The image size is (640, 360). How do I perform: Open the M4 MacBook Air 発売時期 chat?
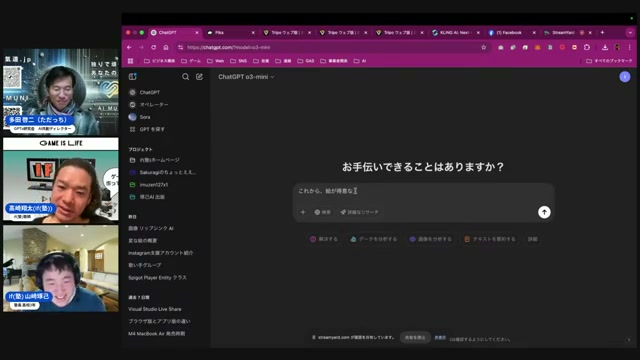point(157,333)
